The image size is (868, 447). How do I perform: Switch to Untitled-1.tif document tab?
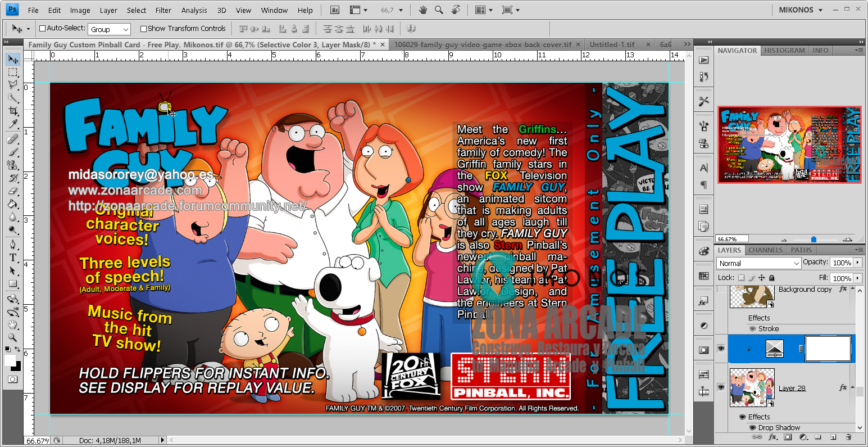click(612, 44)
